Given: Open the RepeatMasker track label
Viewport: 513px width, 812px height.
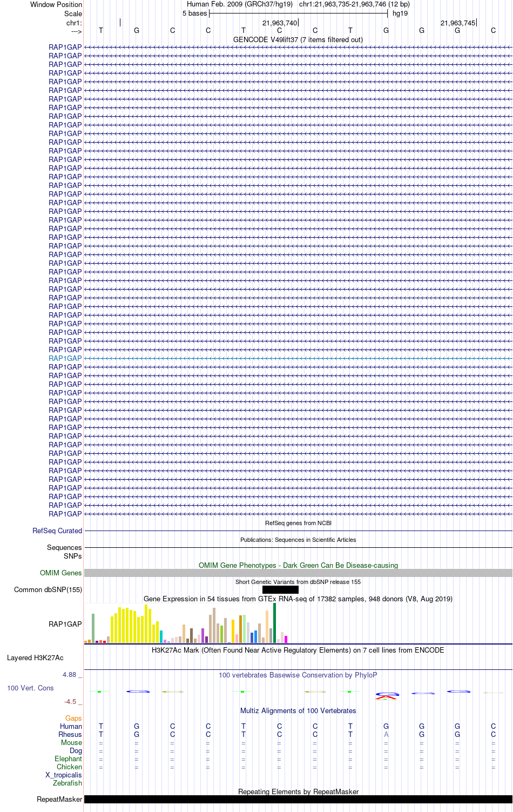Looking at the screenshot, I should pos(59,799).
